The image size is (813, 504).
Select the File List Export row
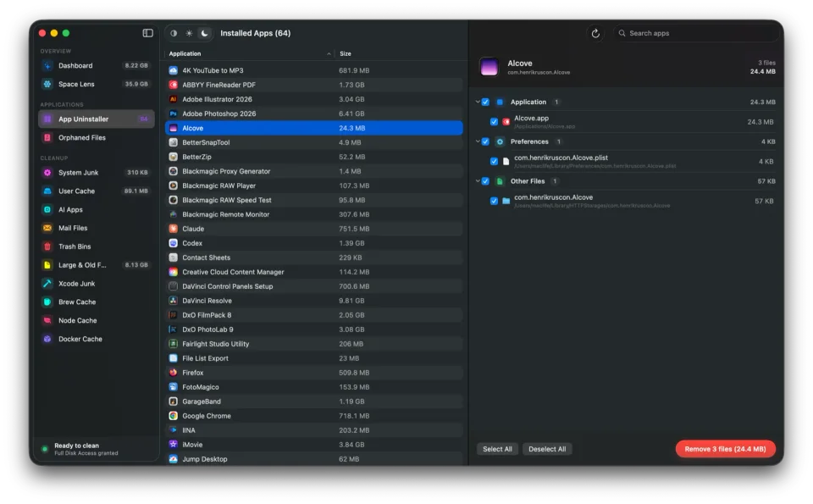tap(314, 358)
